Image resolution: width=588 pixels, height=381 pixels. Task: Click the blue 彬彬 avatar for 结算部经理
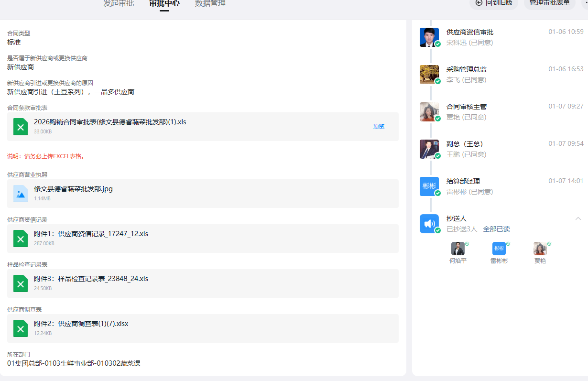(x=429, y=186)
